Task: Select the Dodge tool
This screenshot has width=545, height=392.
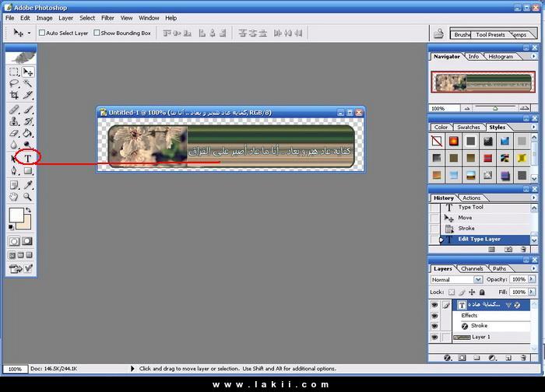Action: pos(28,145)
